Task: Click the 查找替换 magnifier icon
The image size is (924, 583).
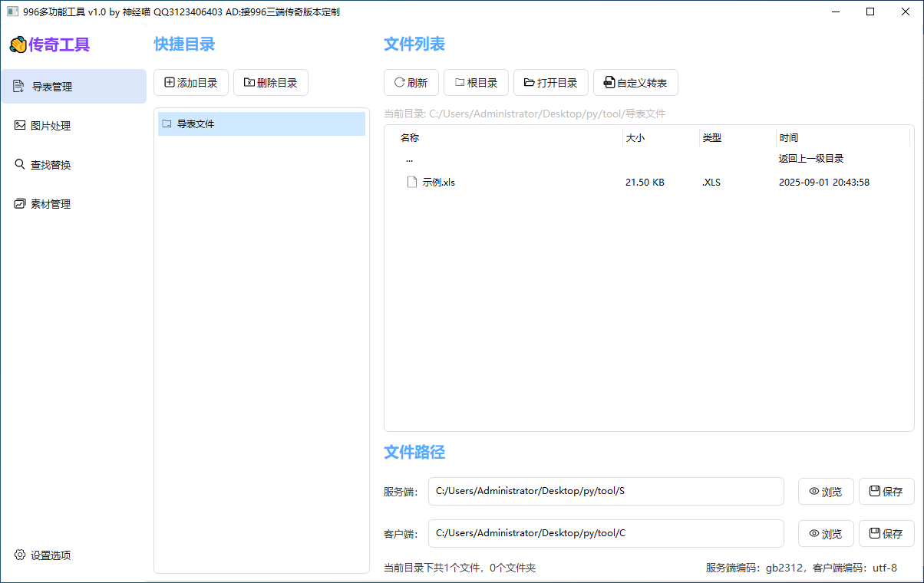Action: (x=20, y=164)
